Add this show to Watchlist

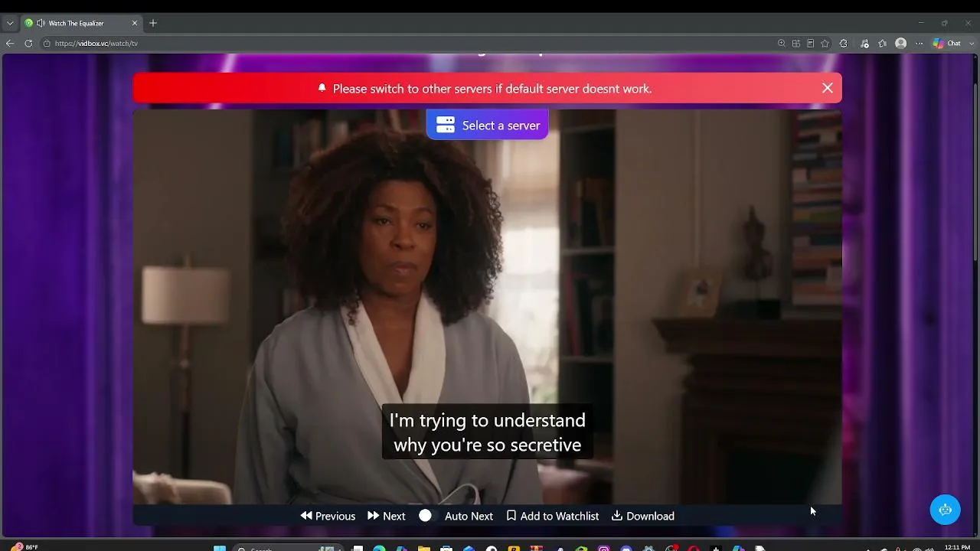pyautogui.click(x=553, y=516)
